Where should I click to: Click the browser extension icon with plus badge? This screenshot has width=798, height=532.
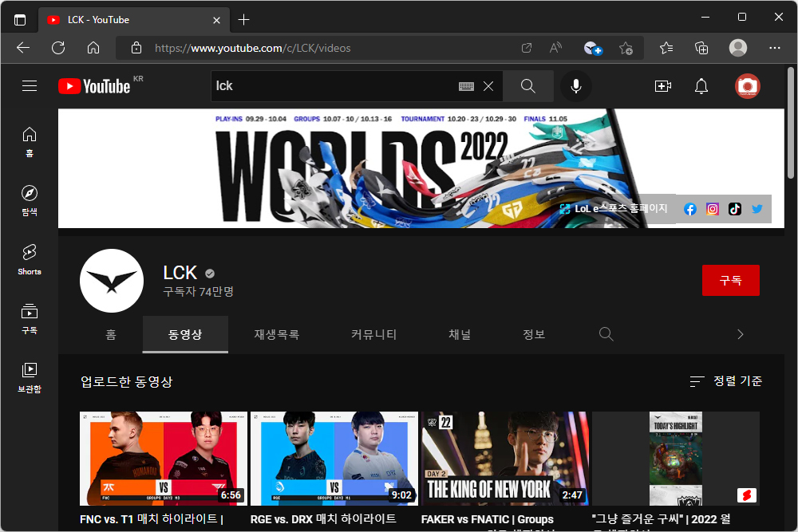pos(592,49)
